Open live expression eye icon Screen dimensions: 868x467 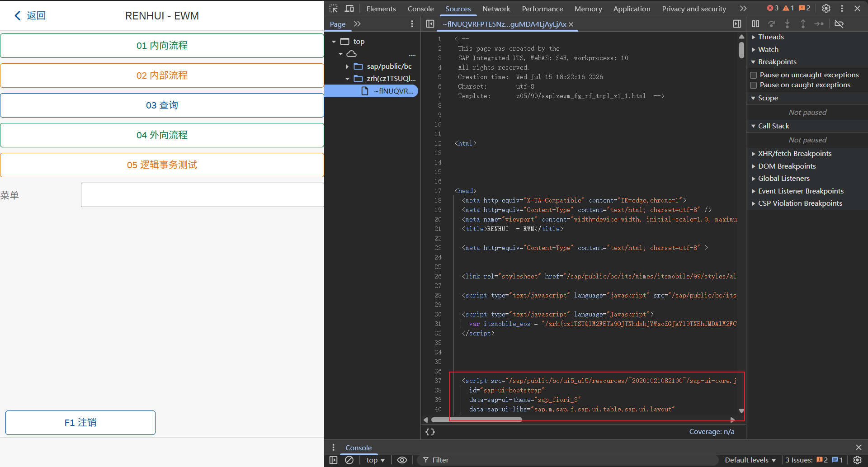pos(402,460)
